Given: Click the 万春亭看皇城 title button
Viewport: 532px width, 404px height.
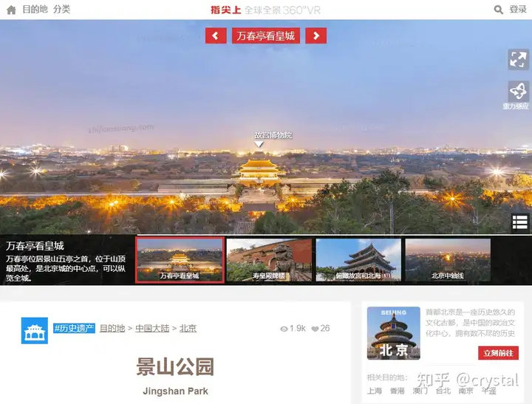Looking at the screenshot, I should (266, 35).
